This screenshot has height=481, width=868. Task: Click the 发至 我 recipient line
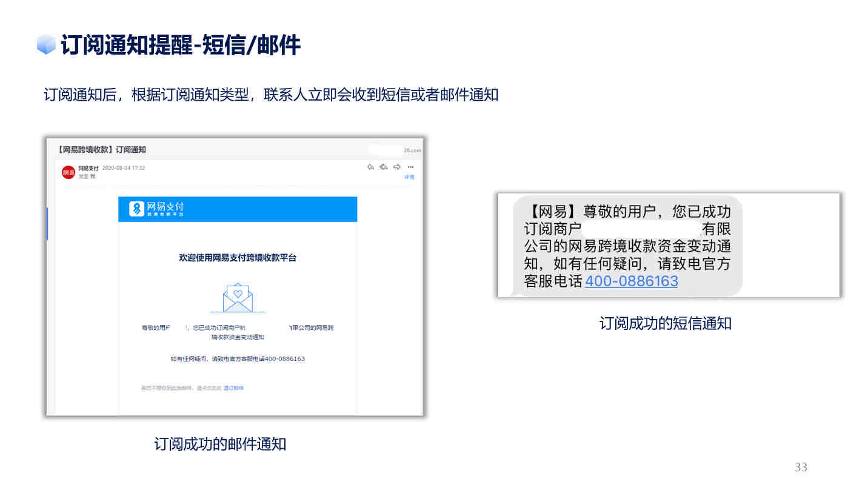87,177
